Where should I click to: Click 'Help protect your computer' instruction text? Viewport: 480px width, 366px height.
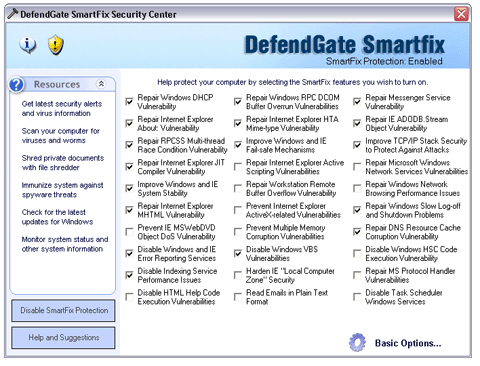point(292,82)
